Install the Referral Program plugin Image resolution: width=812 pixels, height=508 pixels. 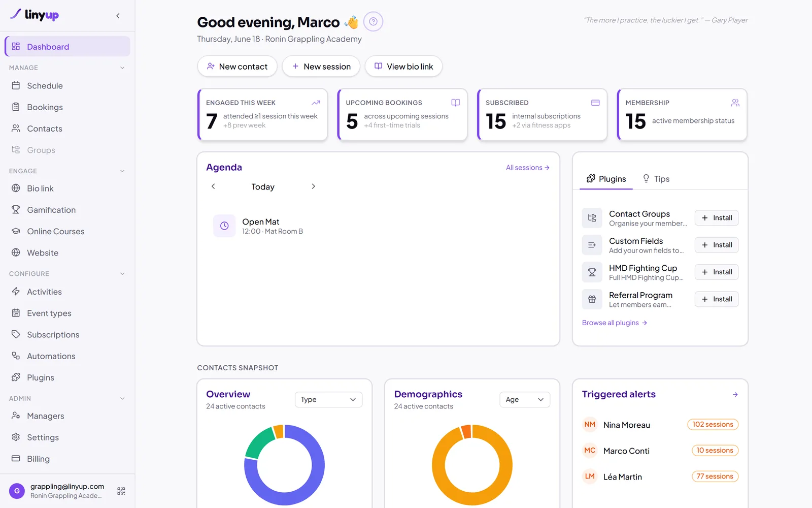pos(717,299)
